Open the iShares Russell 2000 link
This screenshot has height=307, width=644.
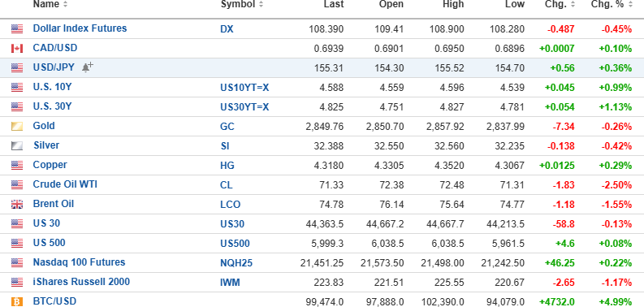[x=81, y=282]
